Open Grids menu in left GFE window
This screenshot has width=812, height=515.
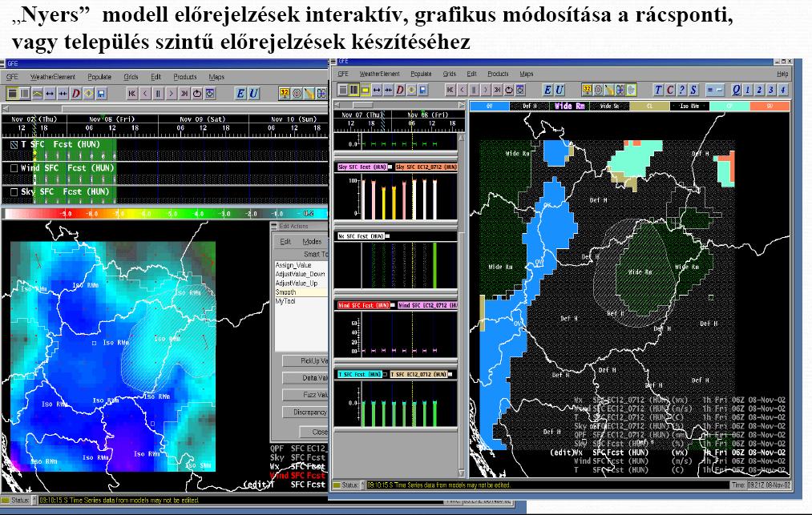click(131, 77)
